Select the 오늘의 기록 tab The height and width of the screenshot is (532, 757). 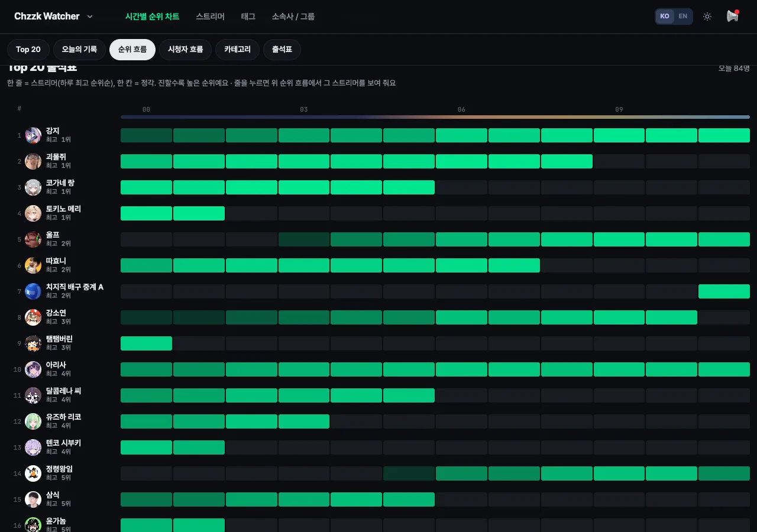pyautogui.click(x=79, y=50)
